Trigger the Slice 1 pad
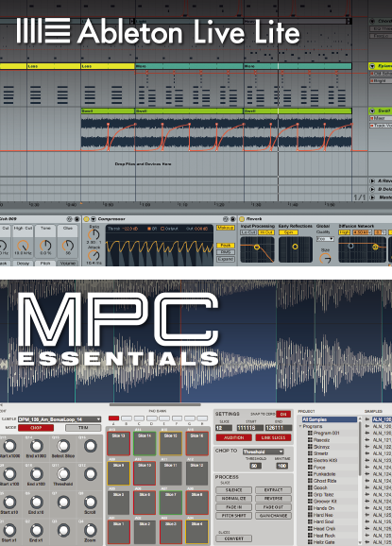This screenshot has height=546, width=392. click(x=118, y=532)
